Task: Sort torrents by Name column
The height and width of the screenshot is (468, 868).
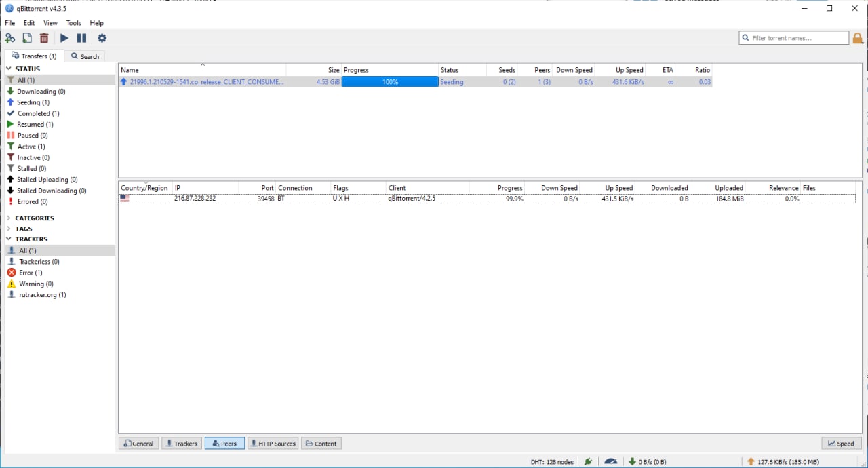Action: point(202,70)
